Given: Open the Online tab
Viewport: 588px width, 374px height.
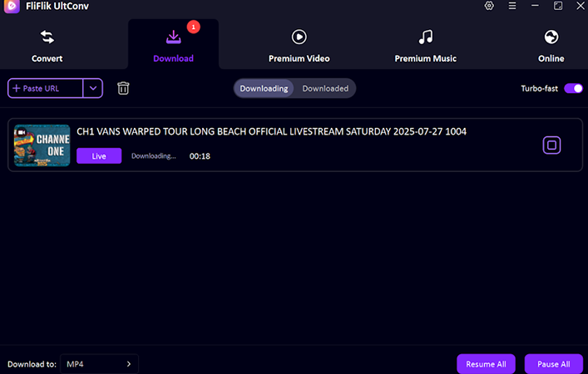Looking at the screenshot, I should pos(551,47).
